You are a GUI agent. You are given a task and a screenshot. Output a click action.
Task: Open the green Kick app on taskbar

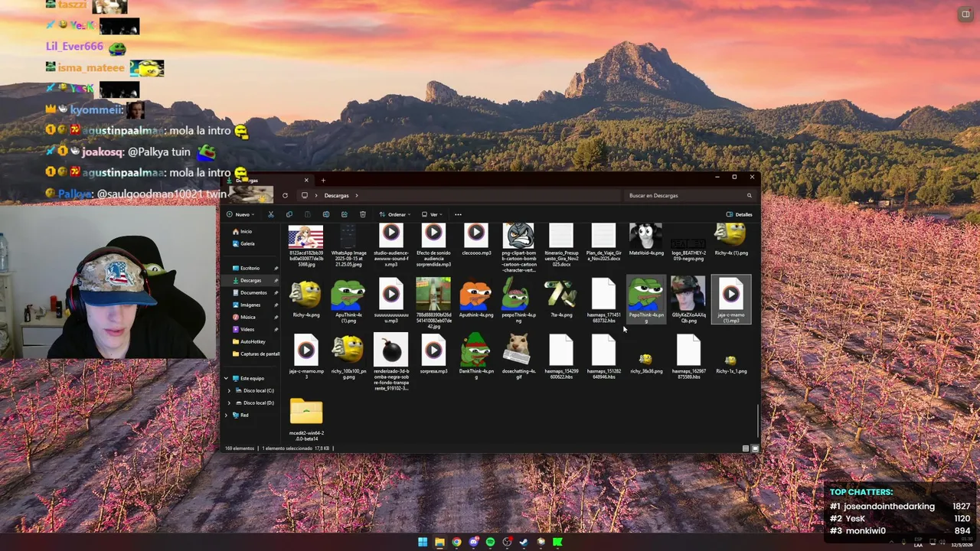557,542
